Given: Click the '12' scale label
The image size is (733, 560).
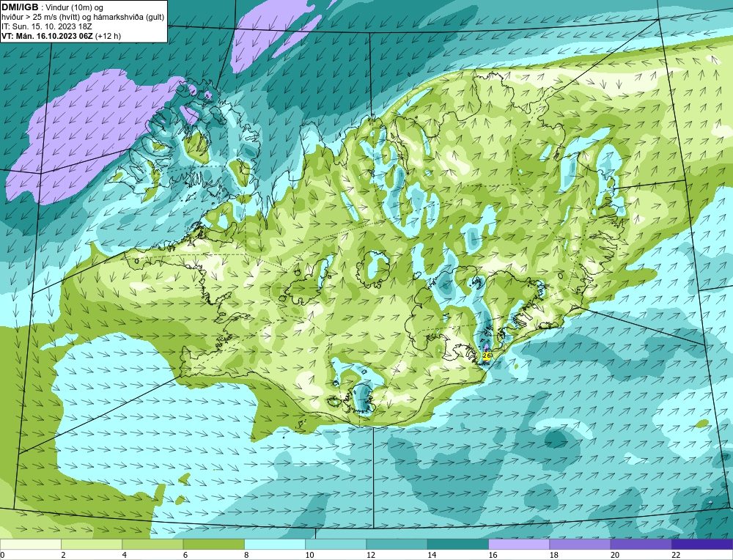Looking at the screenshot, I should (x=371, y=555).
